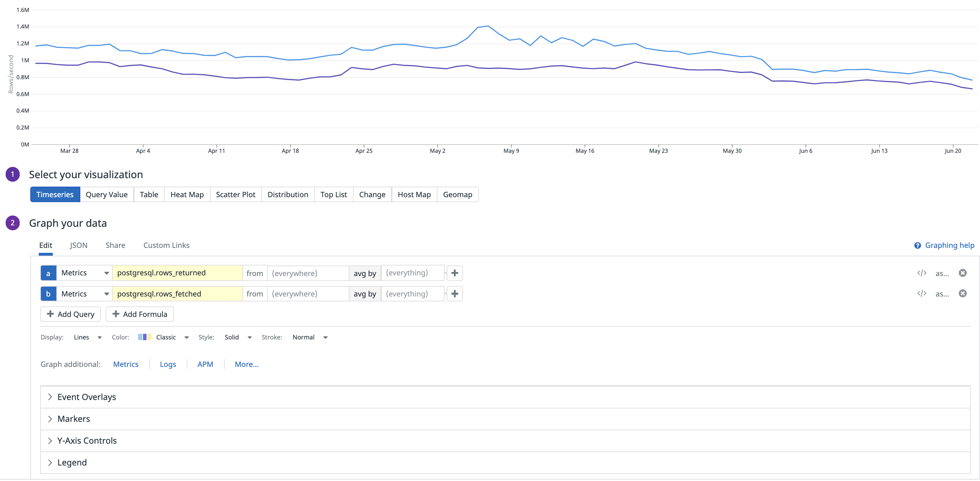This screenshot has height=481, width=980.
Task: Click the Add Query button
Action: point(70,314)
